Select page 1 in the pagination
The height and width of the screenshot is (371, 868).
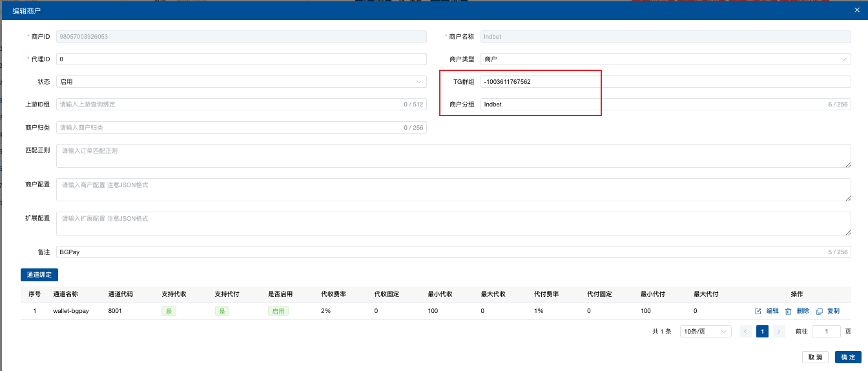763,332
